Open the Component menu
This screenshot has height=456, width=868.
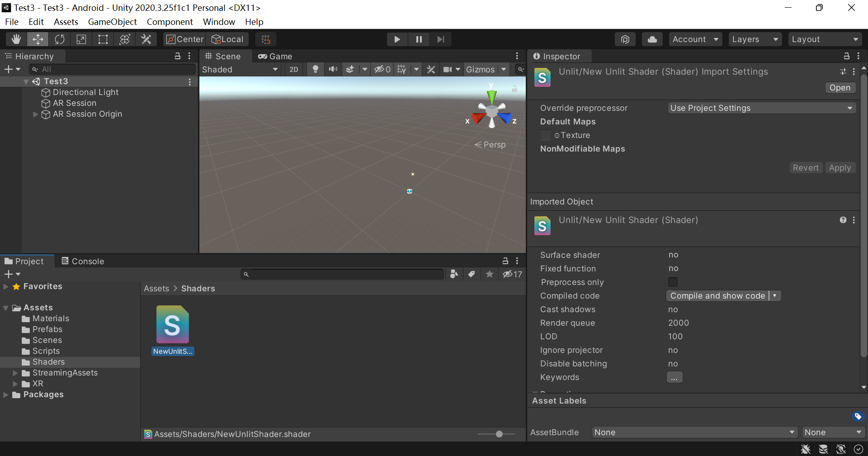(x=170, y=22)
